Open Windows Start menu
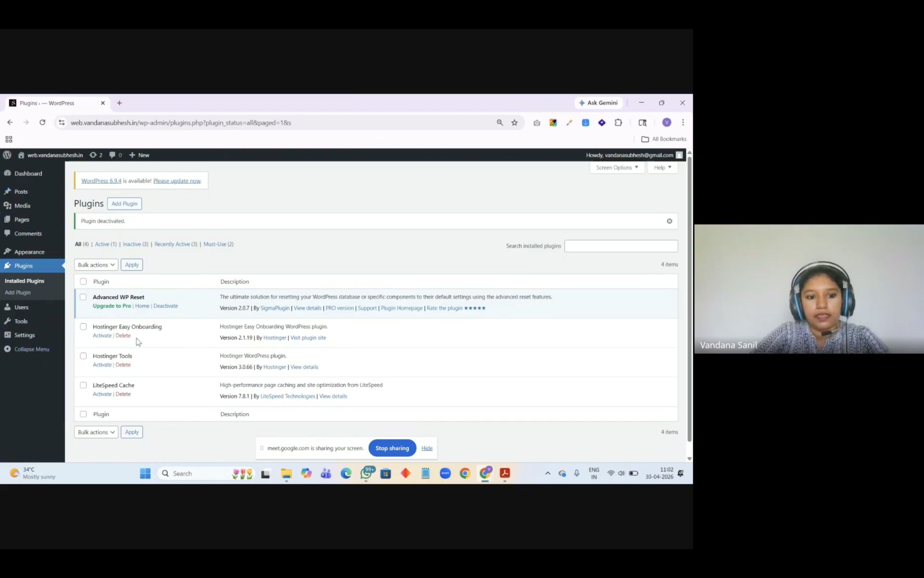The height and width of the screenshot is (578, 924). click(145, 473)
